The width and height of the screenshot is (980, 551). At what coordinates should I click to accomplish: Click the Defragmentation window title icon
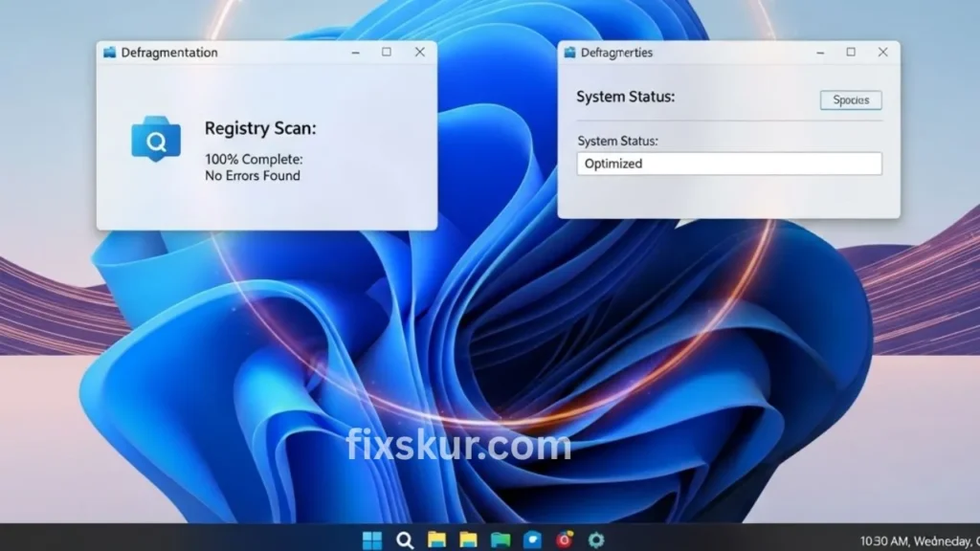coord(109,53)
